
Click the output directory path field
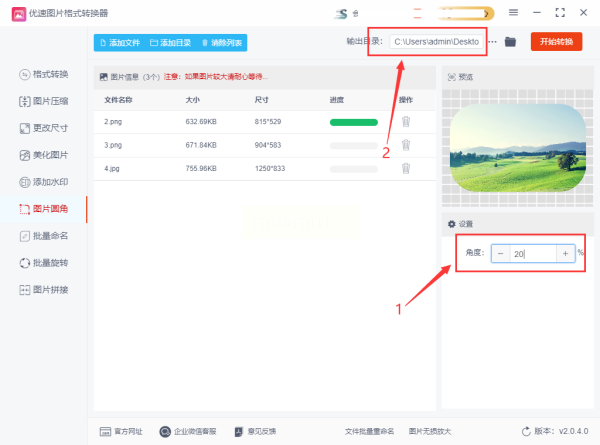pos(436,42)
